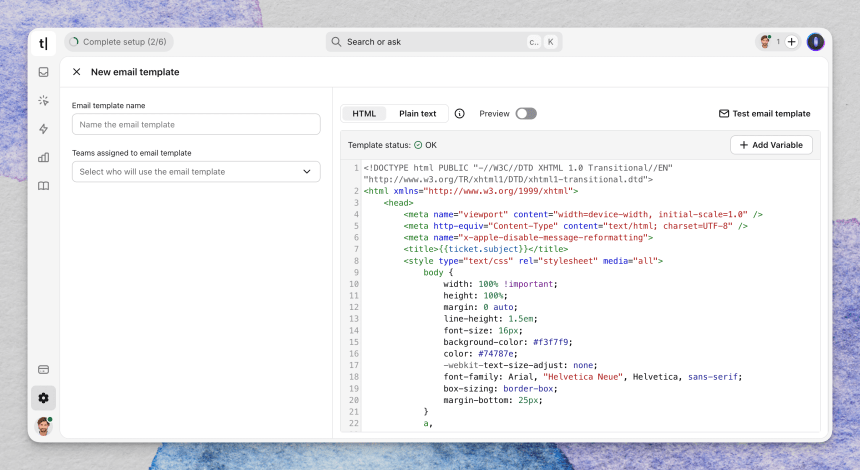Click line number 22 in editor gutter
The height and width of the screenshot is (470, 860).
[x=354, y=423]
